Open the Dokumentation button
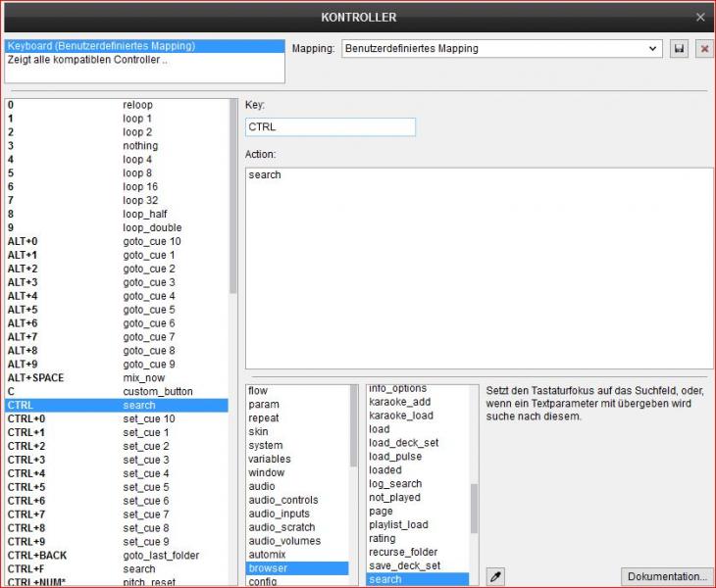The image size is (716, 588). coord(667,576)
